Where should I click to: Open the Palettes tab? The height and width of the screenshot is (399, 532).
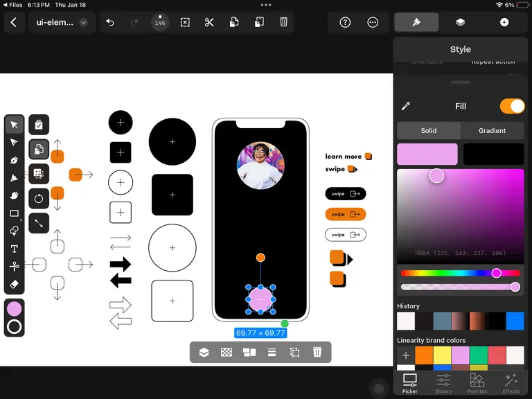(477, 384)
